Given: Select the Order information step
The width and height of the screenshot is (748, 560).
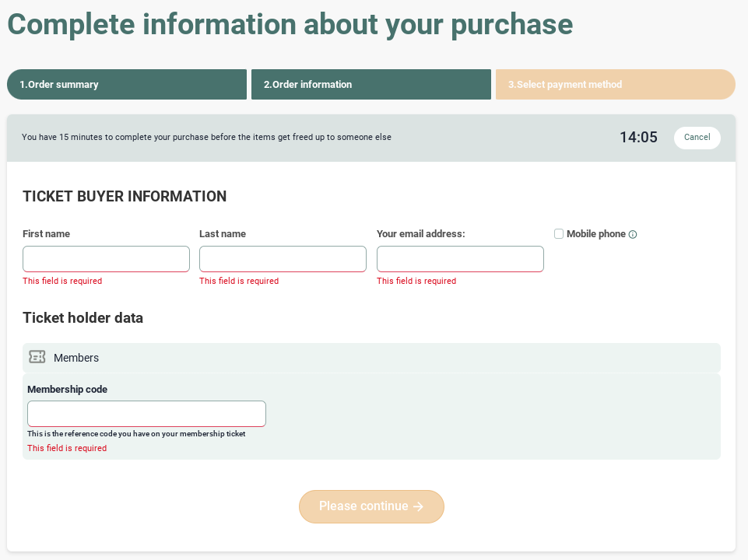Looking at the screenshot, I should (370, 85).
